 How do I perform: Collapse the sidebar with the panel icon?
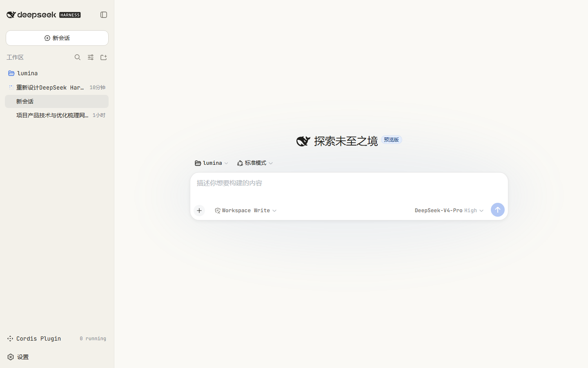[104, 15]
